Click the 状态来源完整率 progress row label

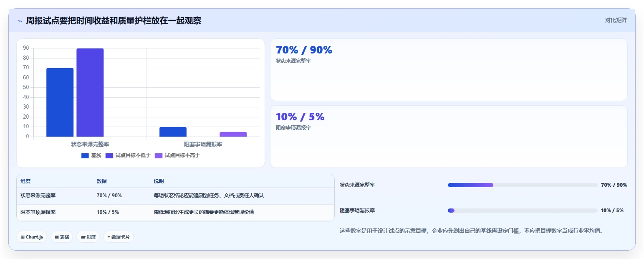(x=357, y=185)
